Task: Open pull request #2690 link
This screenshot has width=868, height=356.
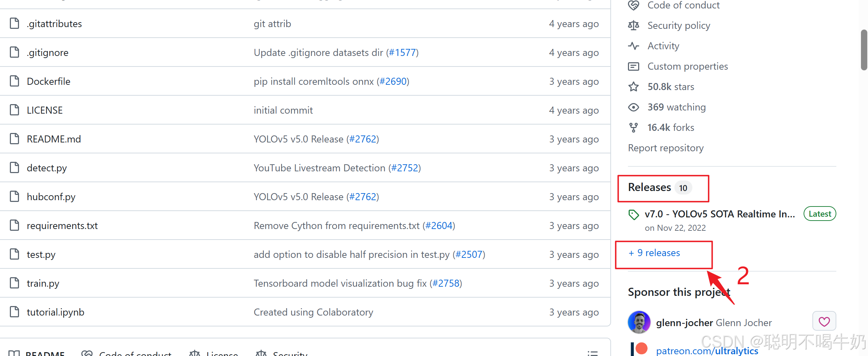Action: coord(393,81)
